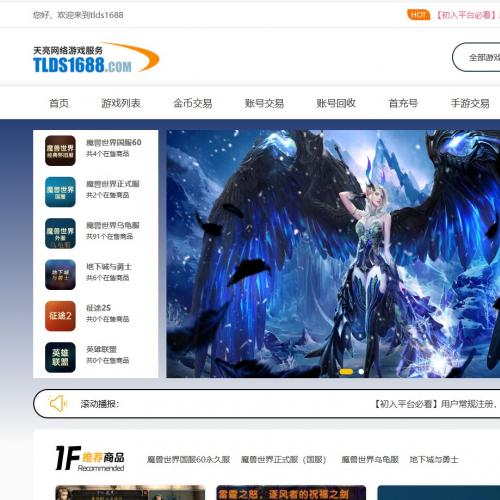
Task: Click the 征途2S title text
Action: click(x=98, y=308)
